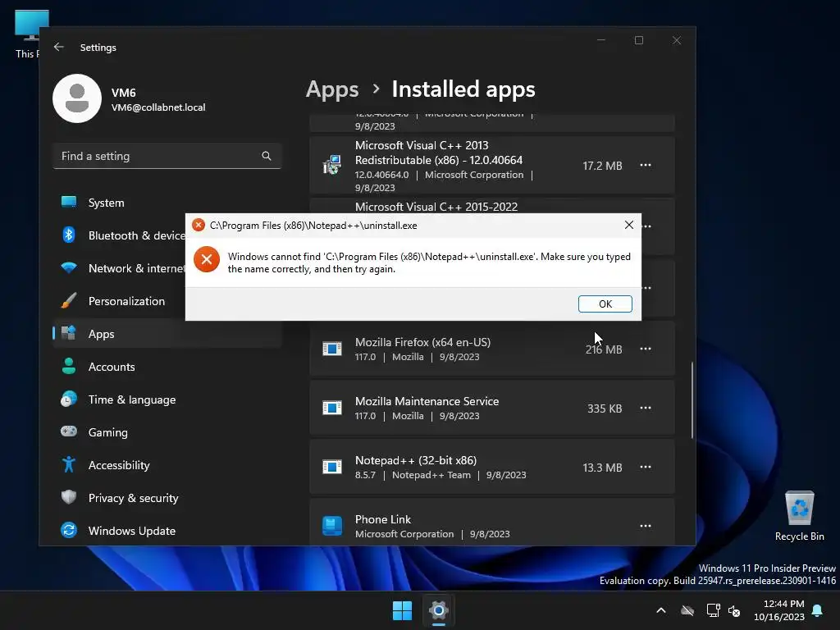Open options menu for Phone Link
This screenshot has height=630, width=840.
pos(646,526)
